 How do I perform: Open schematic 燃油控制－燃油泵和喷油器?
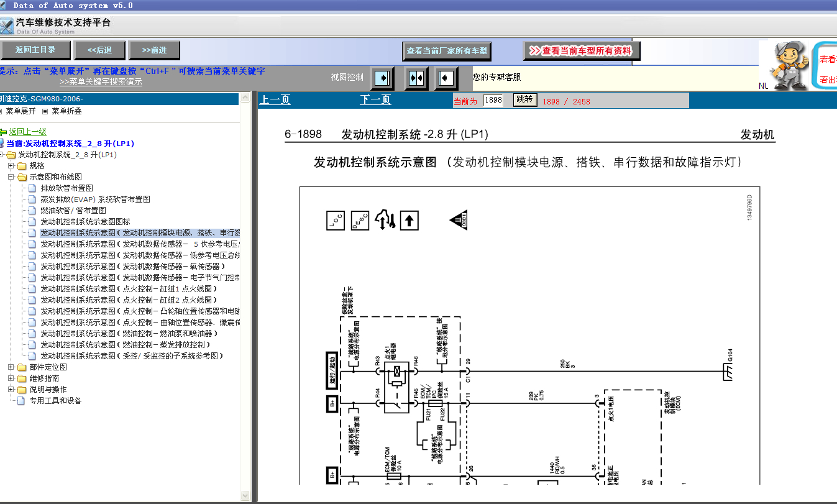click(x=130, y=334)
